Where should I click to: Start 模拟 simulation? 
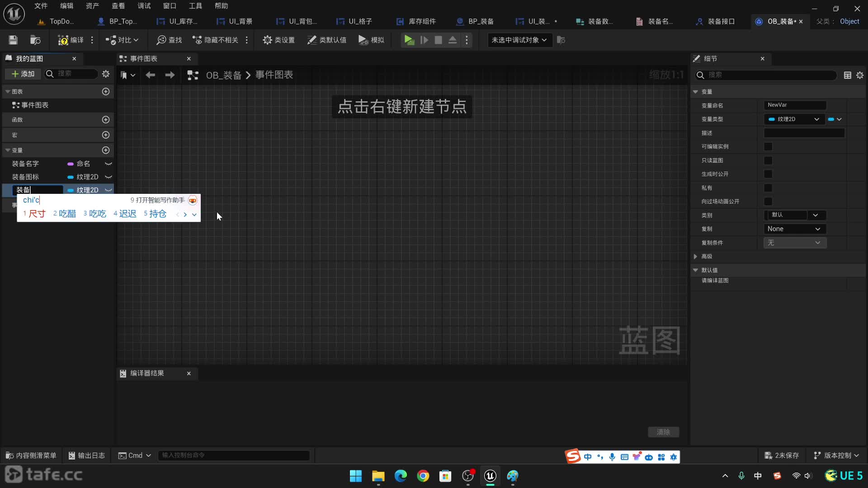click(x=371, y=40)
